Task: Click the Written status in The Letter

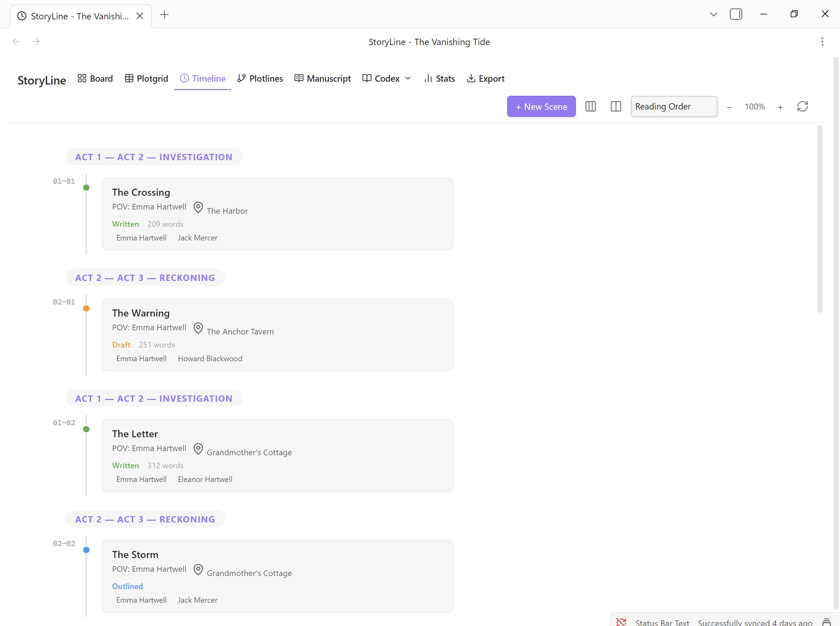Action: (x=125, y=466)
